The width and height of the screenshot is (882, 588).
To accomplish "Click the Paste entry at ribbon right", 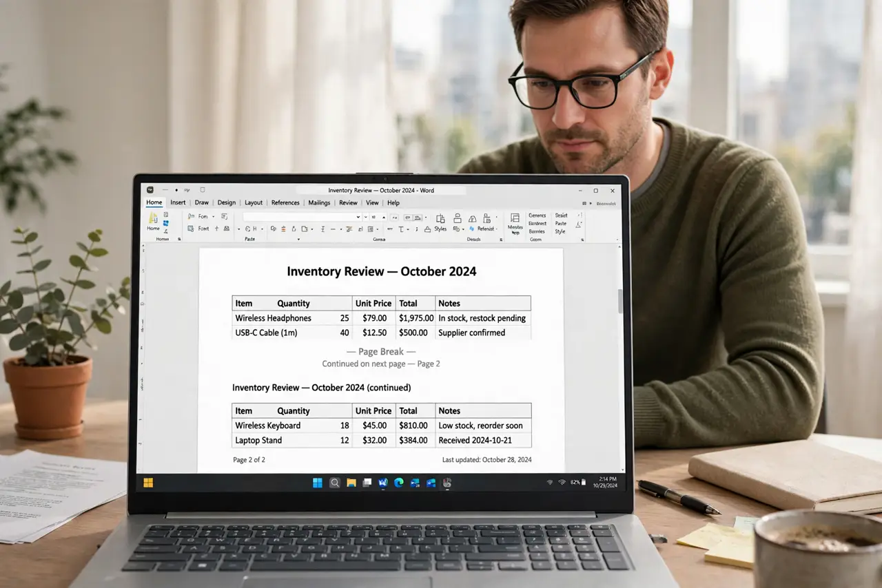I will (x=561, y=223).
